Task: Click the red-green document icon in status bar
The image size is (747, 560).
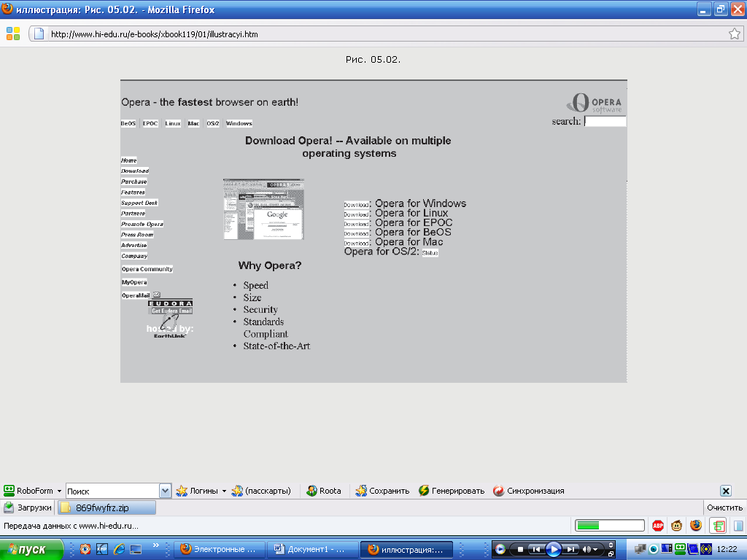Action: coord(718,526)
